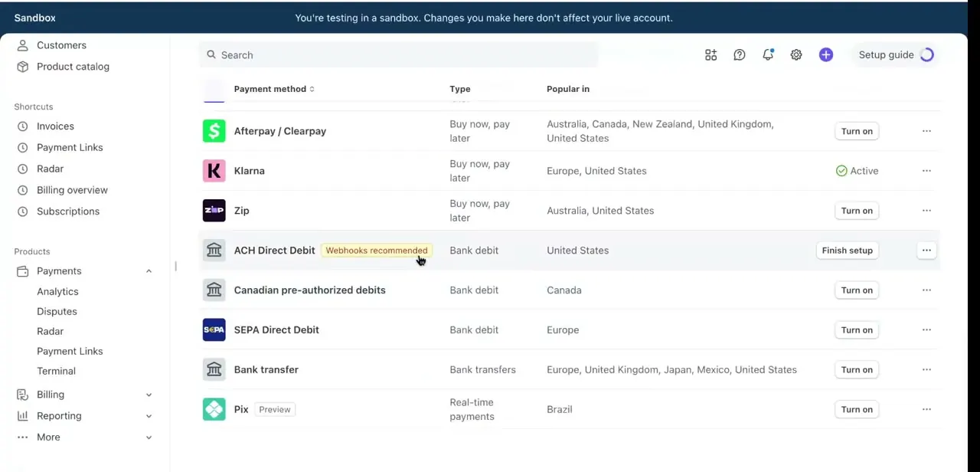The height and width of the screenshot is (472, 980).
Task: Click the Billing overview clock icon
Action: tap(23, 190)
